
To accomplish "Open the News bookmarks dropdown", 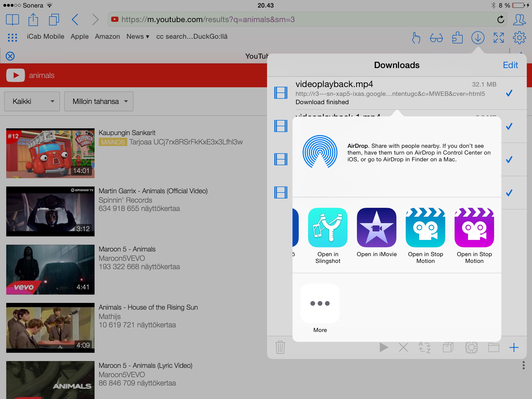I will 138,37.
